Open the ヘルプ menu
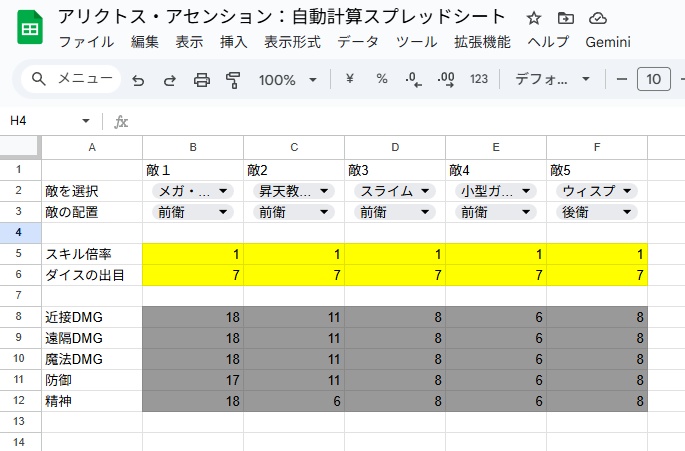The width and height of the screenshot is (685, 451). [x=548, y=42]
